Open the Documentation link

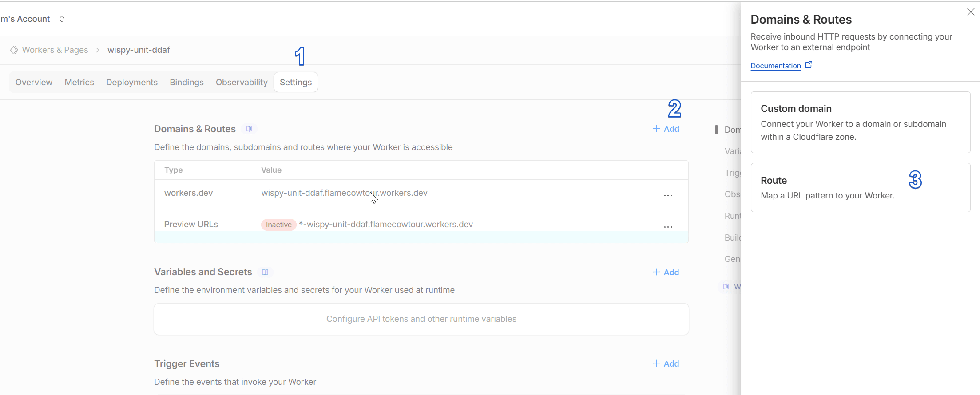[x=775, y=66]
